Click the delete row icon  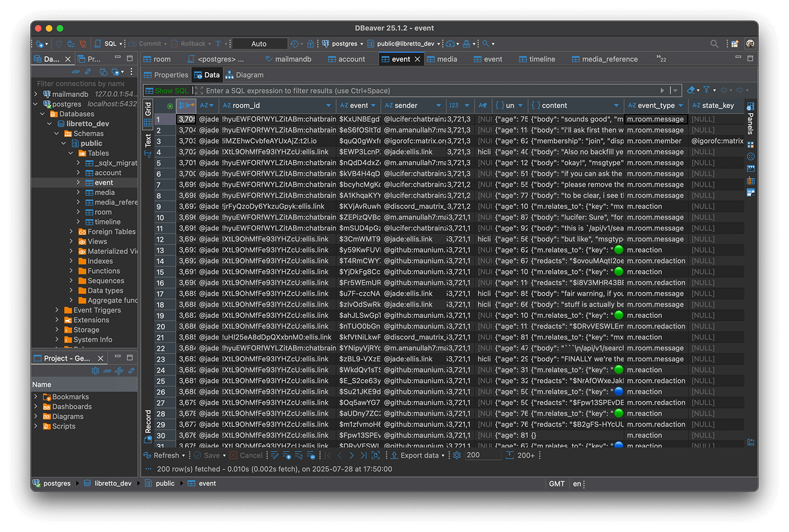(x=311, y=456)
